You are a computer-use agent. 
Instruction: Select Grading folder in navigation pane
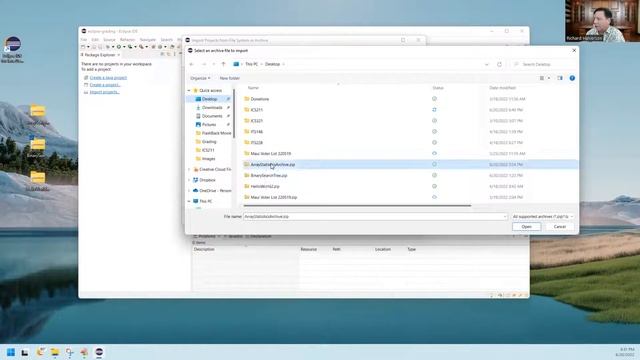point(209,142)
